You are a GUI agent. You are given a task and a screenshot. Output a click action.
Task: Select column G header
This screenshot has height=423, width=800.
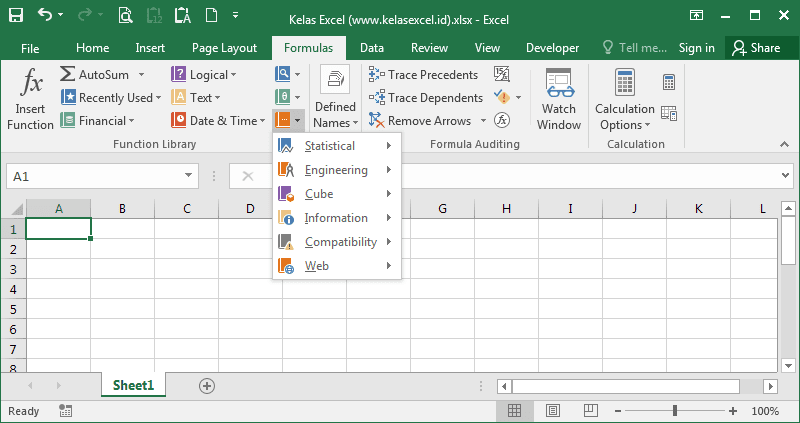pos(442,208)
